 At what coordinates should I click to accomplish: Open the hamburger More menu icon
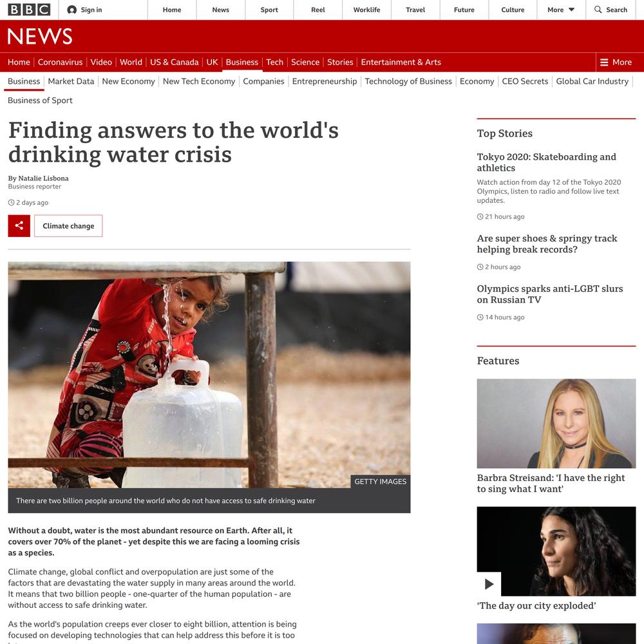(604, 62)
